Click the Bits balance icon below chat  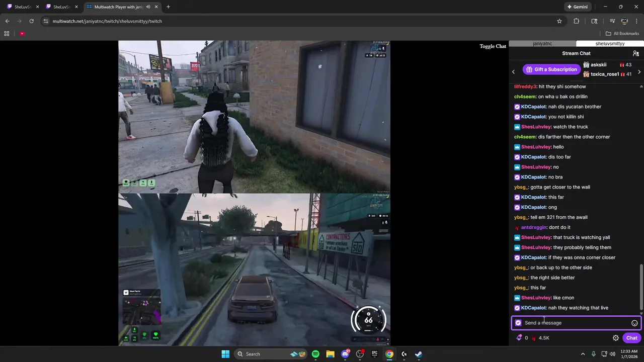tap(519, 338)
